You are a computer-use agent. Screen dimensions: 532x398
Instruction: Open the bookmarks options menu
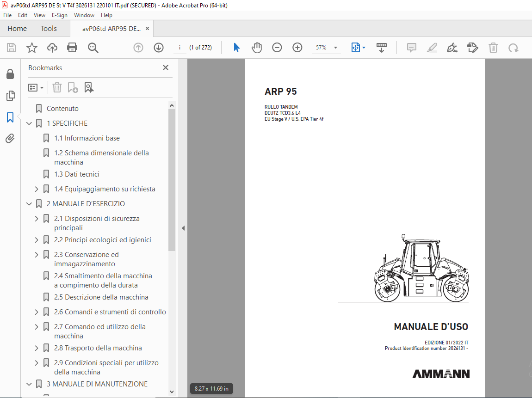[36, 88]
